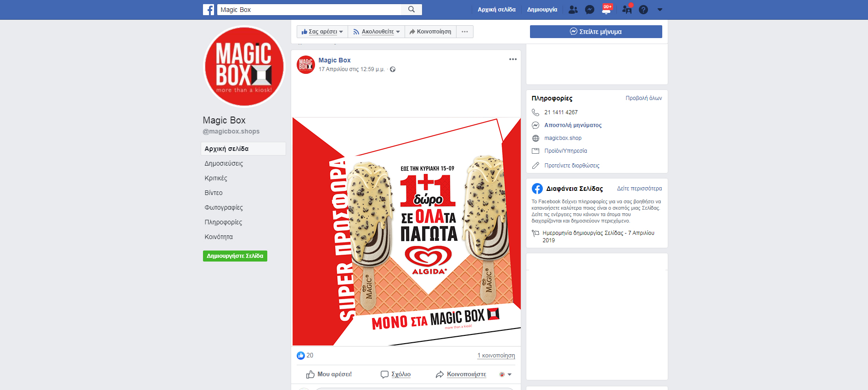Open the magicbox.shop website link

coord(563,138)
